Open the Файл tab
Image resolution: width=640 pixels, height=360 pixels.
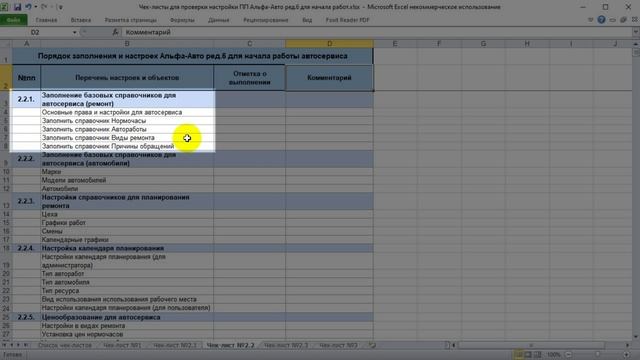13,20
